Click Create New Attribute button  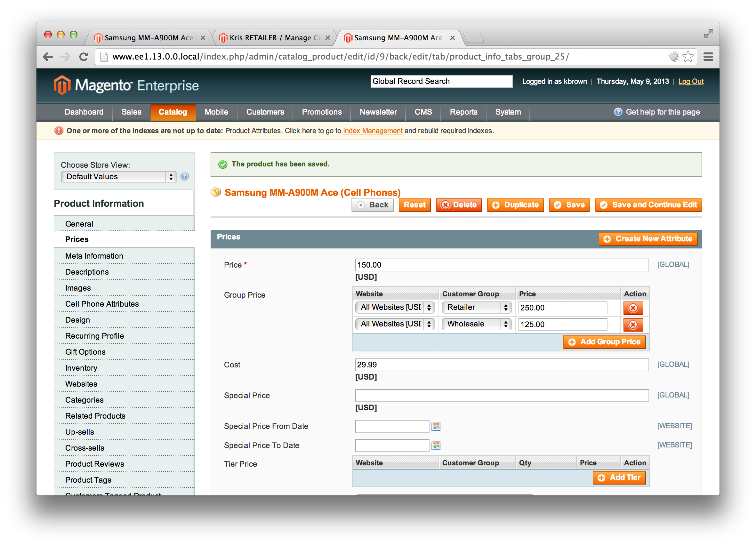point(648,239)
